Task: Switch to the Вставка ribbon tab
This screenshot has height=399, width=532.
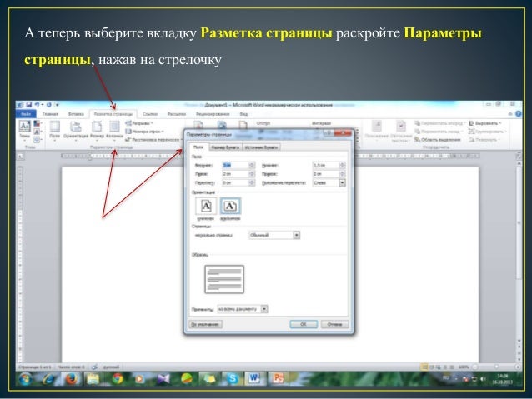Action: 76,114
